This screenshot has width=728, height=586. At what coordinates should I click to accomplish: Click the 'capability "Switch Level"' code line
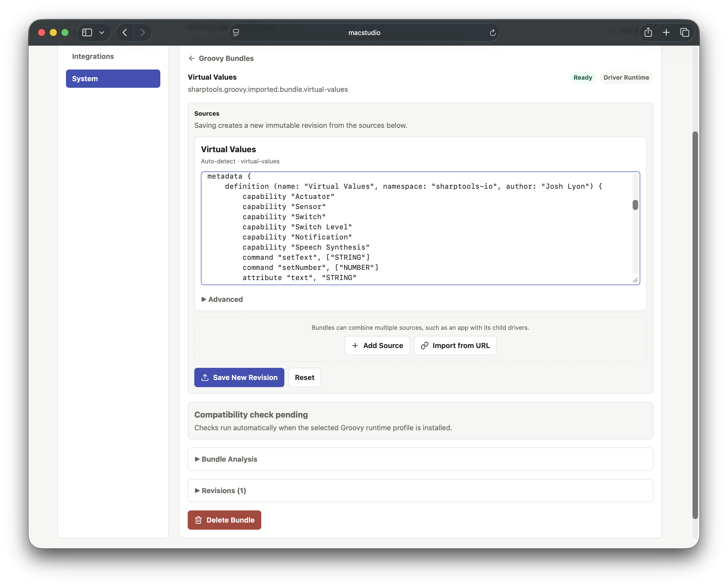297,227
